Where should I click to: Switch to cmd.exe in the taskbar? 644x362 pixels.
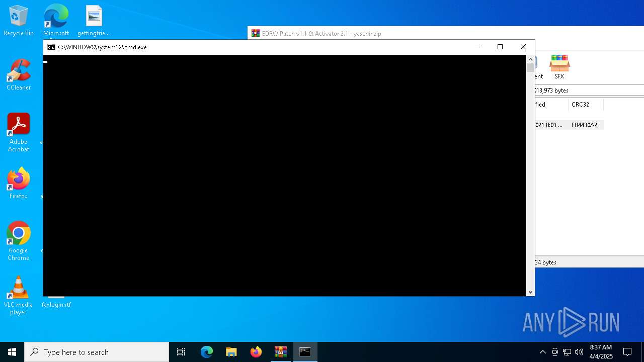pos(305,352)
